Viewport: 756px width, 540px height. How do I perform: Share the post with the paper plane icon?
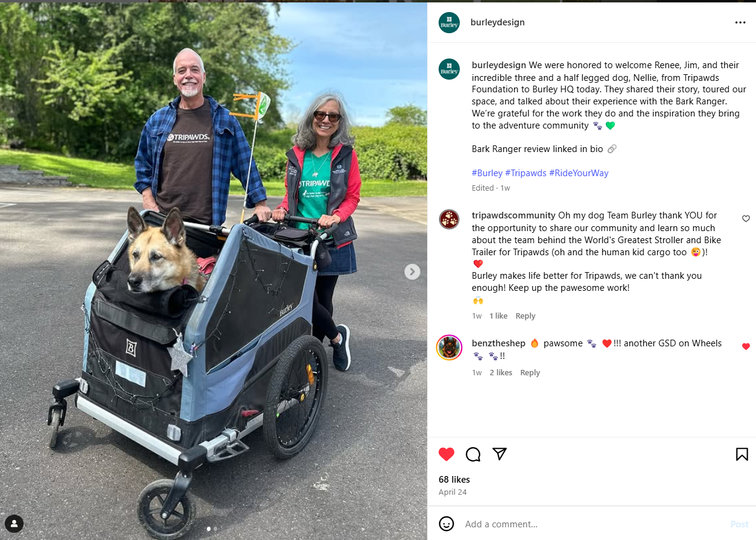(x=500, y=454)
